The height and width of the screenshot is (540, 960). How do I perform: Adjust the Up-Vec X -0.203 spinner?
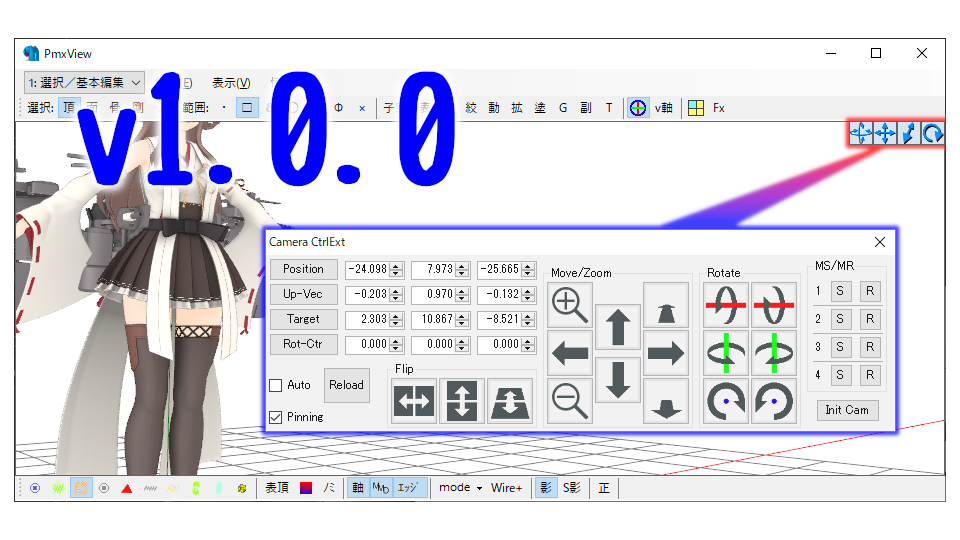[x=396, y=294]
